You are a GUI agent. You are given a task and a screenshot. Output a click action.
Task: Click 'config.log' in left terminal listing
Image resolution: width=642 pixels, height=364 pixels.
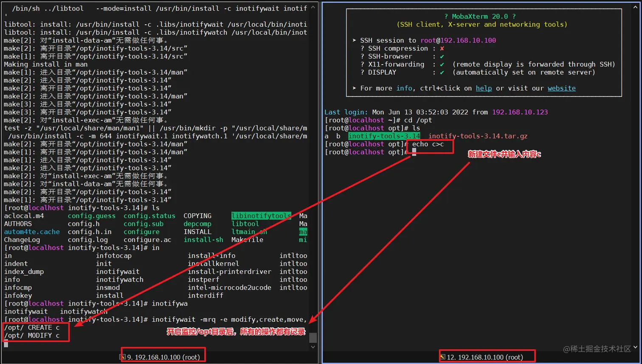pos(87,240)
